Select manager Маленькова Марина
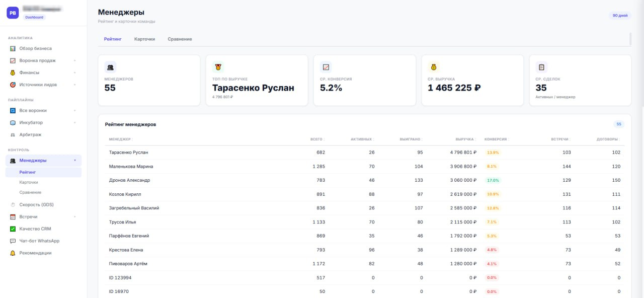The image size is (644, 298). (x=131, y=166)
